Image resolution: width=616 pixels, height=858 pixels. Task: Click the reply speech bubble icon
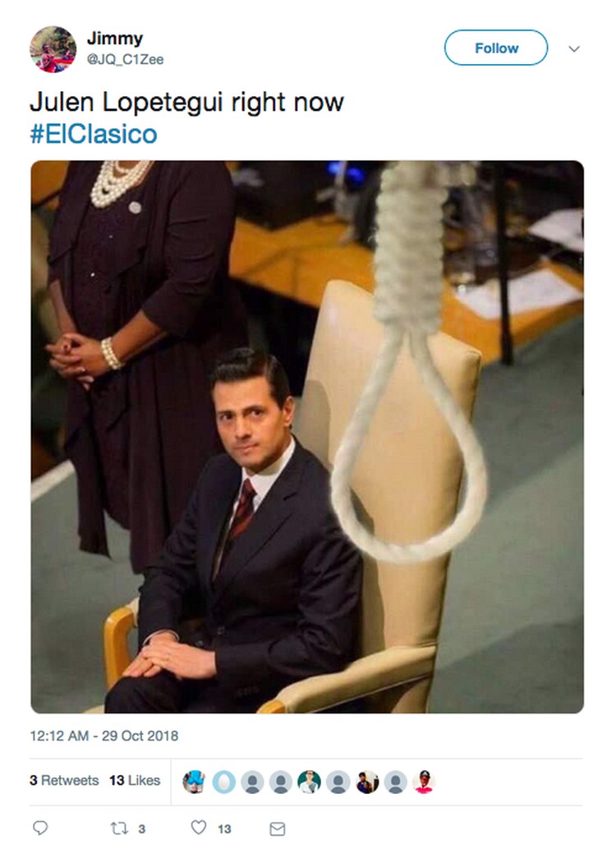[40, 828]
